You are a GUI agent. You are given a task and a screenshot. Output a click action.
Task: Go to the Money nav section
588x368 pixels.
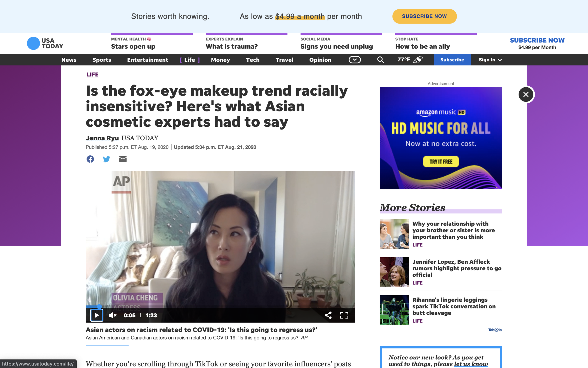(x=220, y=60)
